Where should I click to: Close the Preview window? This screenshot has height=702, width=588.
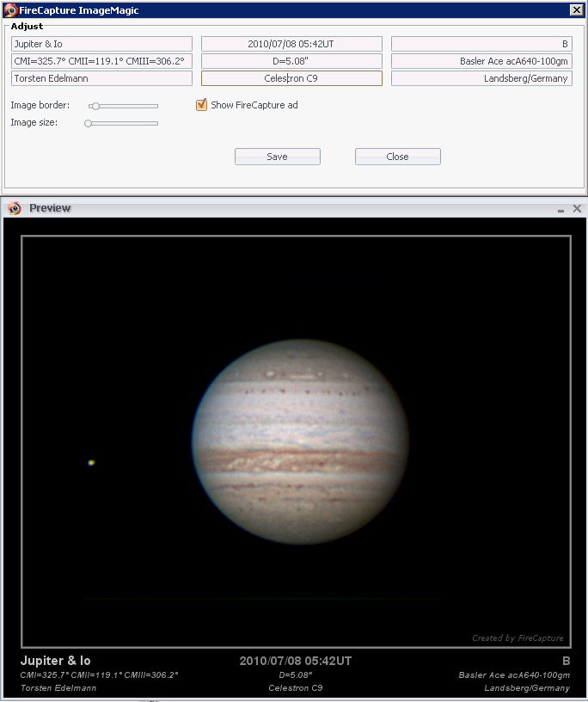pyautogui.click(x=577, y=209)
